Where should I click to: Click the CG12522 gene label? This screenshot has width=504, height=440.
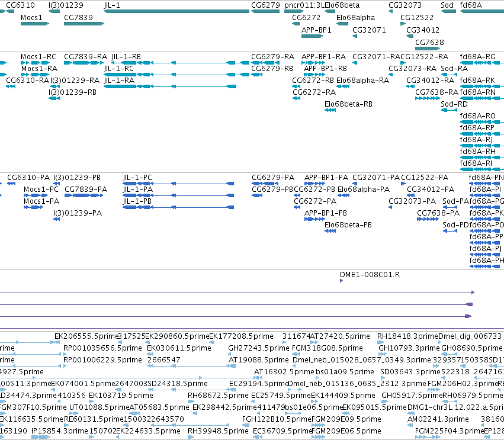coord(417,17)
